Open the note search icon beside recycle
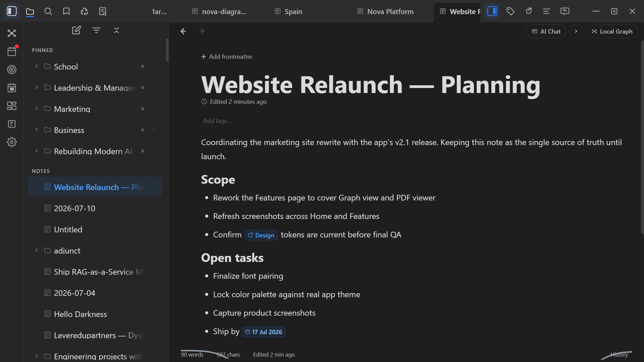644x362 pixels. [x=102, y=11]
